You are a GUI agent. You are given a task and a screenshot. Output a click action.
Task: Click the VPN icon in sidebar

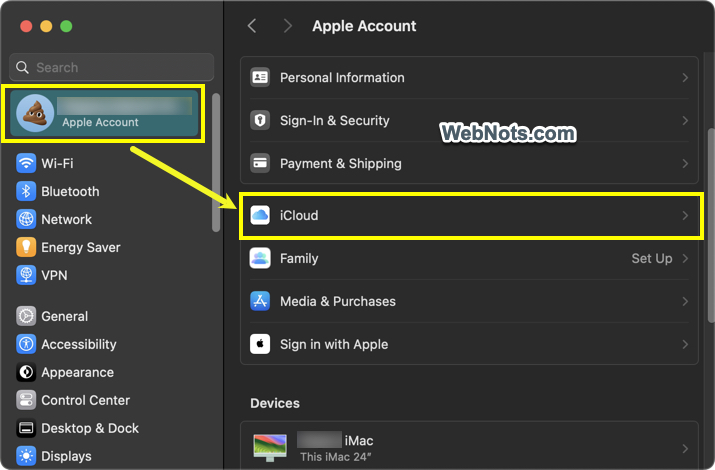[x=26, y=275]
